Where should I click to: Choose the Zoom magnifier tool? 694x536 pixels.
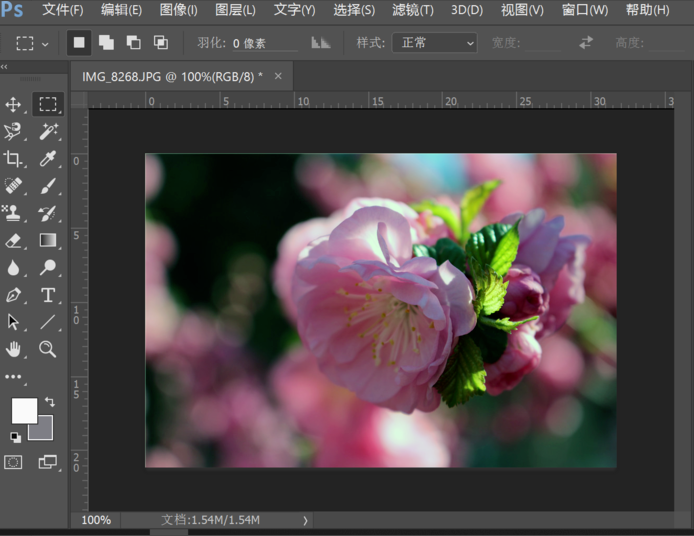coord(47,349)
